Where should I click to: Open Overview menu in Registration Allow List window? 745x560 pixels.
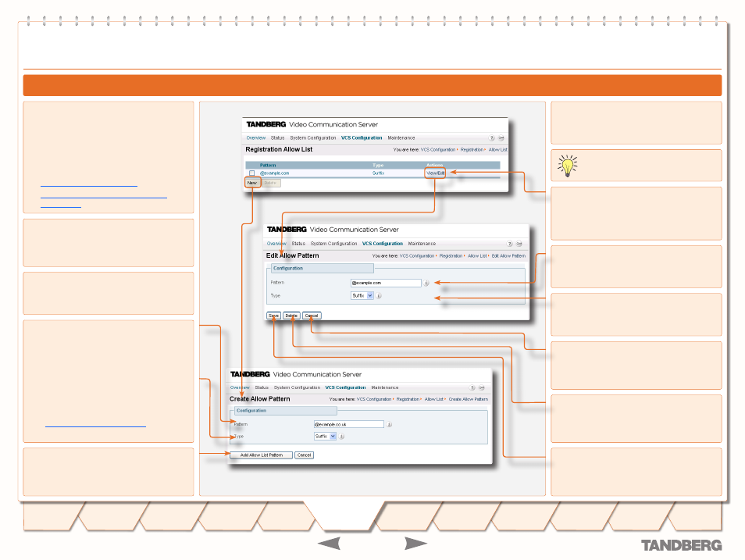[x=255, y=138]
